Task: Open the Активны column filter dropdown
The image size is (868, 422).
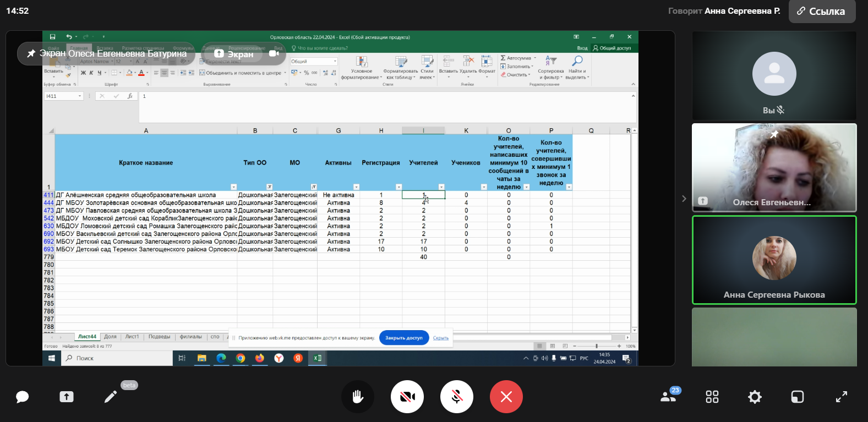Action: [356, 187]
